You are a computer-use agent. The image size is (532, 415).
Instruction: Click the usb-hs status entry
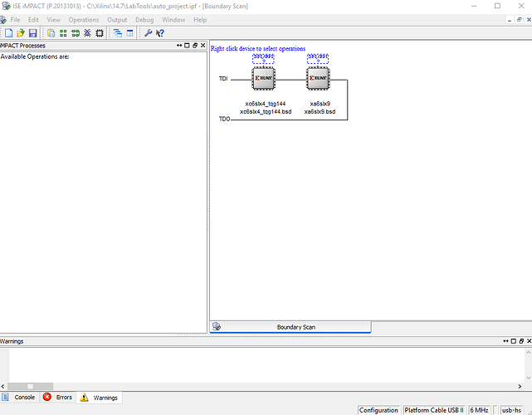point(511,410)
